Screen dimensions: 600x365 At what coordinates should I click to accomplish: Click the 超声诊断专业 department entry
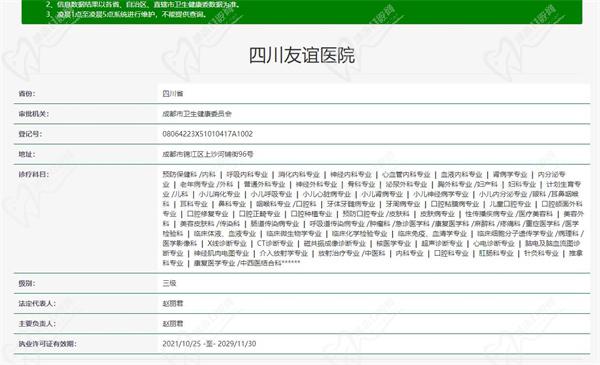pyautogui.click(x=442, y=243)
